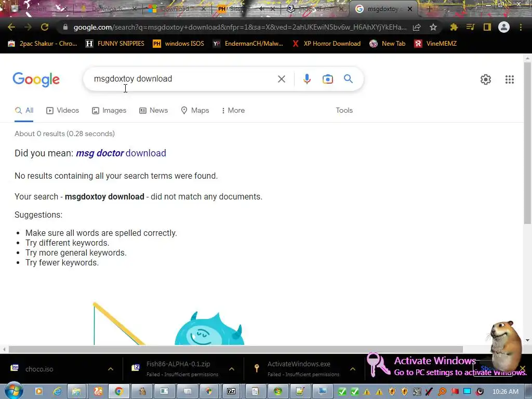532x399 pixels.
Task: Open the windows ISOS bookmark
Action: 179,44
